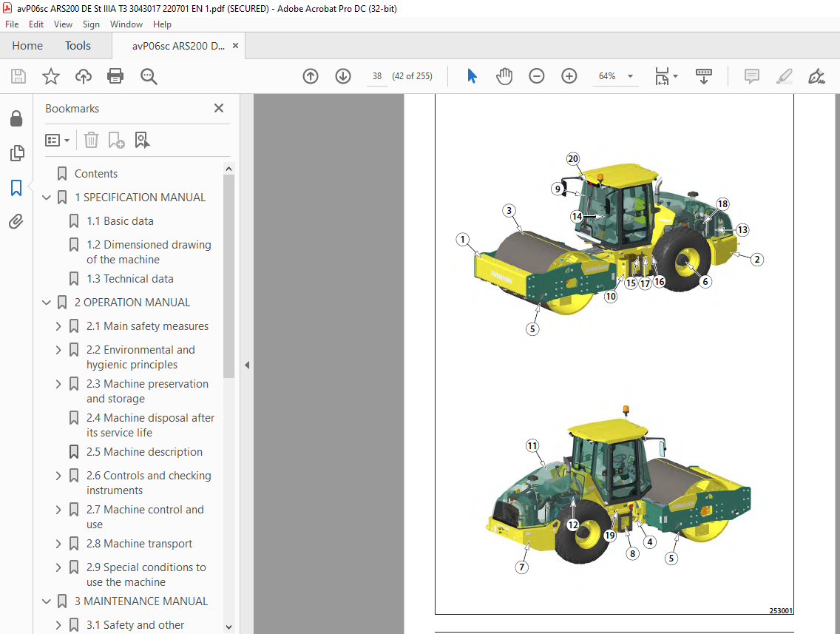Click the upload to cloud icon
The height and width of the screenshot is (634, 840).
[x=83, y=76]
